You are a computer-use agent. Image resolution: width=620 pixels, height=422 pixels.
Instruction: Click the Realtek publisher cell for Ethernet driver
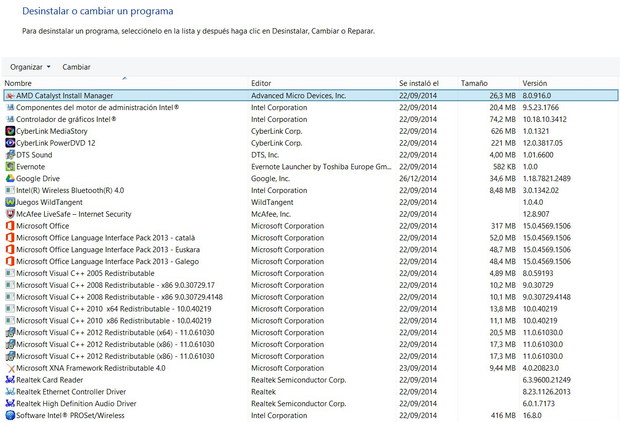263,392
